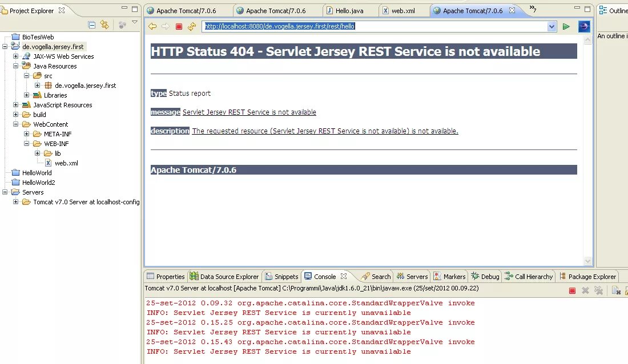Viewport: 628px width, 364px height.
Task: Expand Tomcat v7.0 Server config node
Action: click(x=15, y=201)
